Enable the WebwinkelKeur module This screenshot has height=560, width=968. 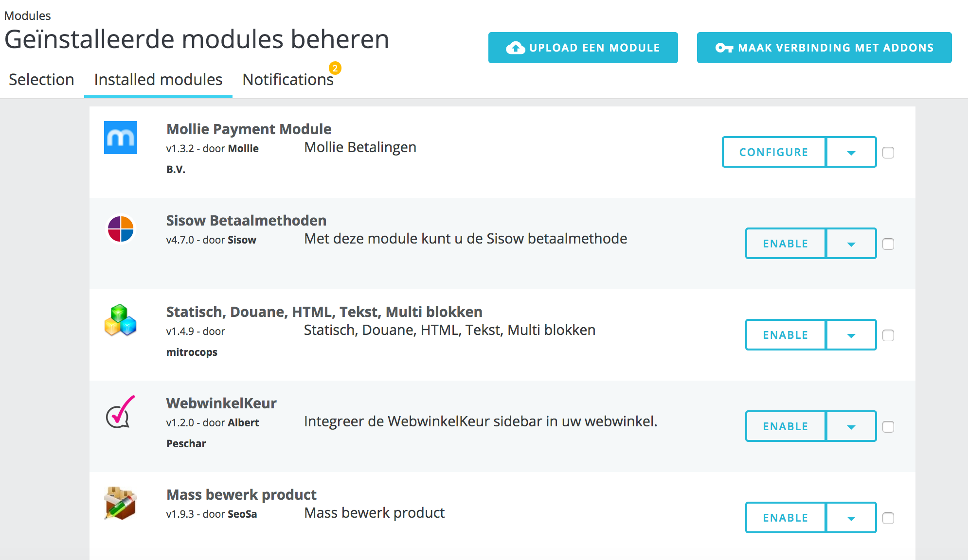pos(785,427)
